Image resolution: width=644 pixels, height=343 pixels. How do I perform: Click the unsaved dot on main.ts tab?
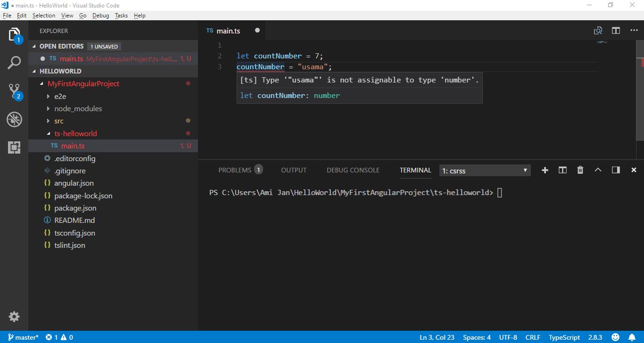click(257, 31)
